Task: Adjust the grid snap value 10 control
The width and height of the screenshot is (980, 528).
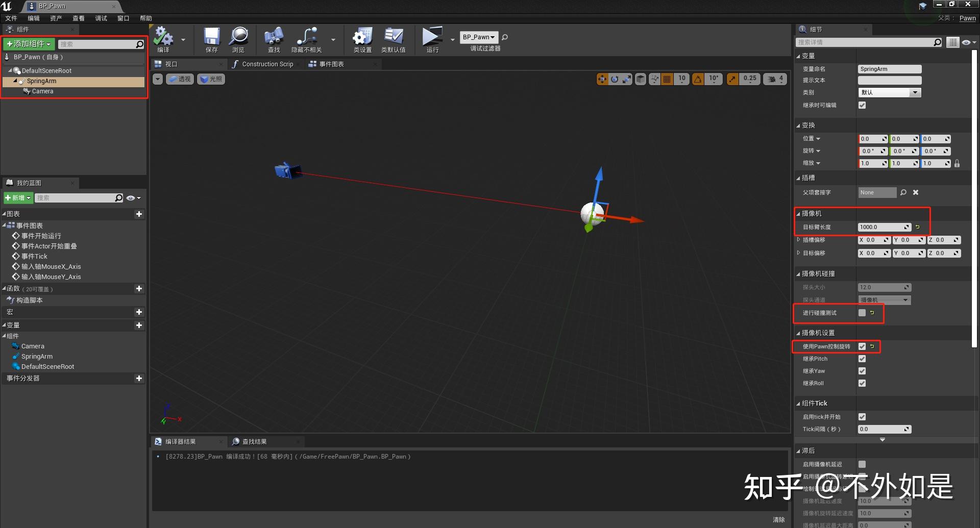Action: pyautogui.click(x=681, y=79)
